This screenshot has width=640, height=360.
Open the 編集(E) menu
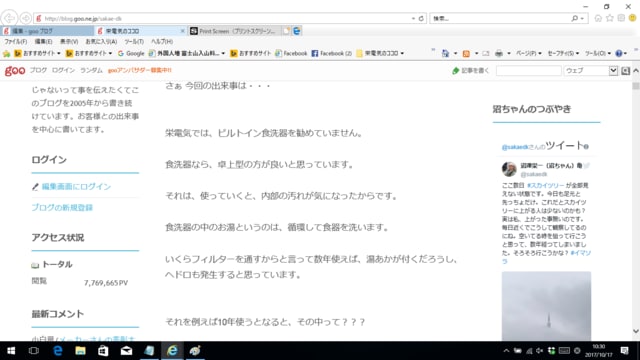pyautogui.click(x=43, y=42)
